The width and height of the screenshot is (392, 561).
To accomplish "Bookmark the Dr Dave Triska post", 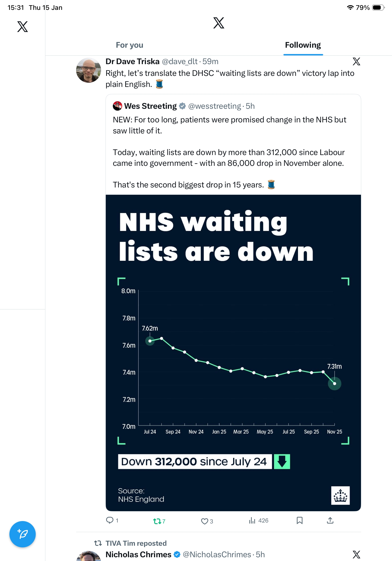I will pyautogui.click(x=299, y=520).
